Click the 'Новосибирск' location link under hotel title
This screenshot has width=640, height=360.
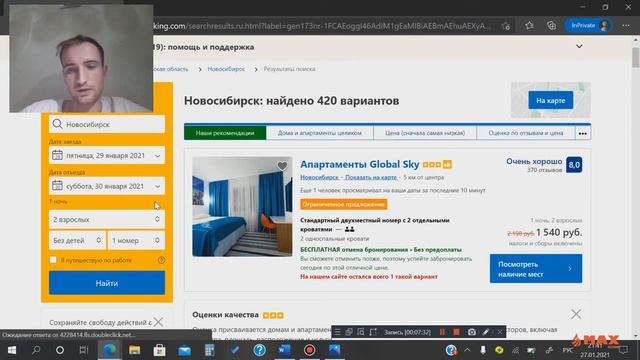pos(320,178)
